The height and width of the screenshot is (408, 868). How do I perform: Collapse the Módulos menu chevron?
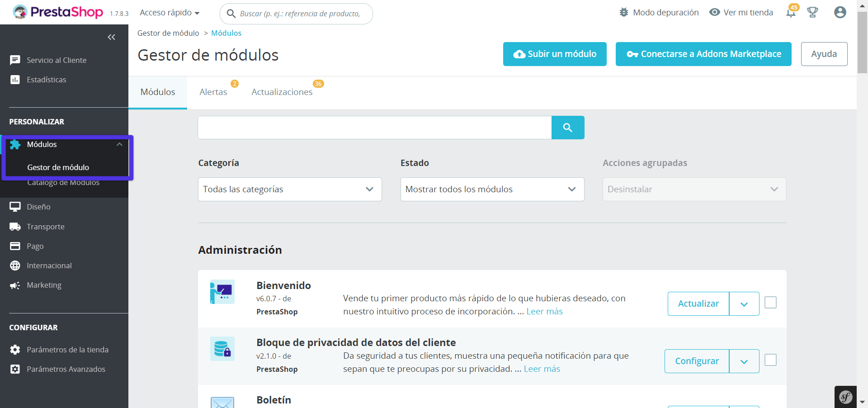[x=119, y=144]
